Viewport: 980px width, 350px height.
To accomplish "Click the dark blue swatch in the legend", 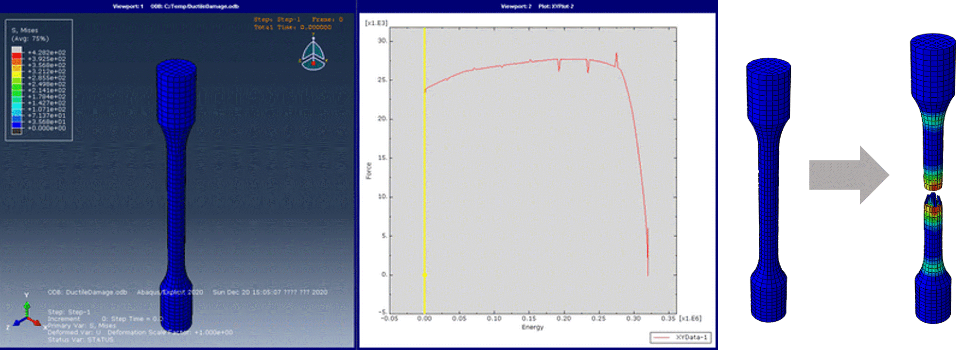I will coord(17,125).
